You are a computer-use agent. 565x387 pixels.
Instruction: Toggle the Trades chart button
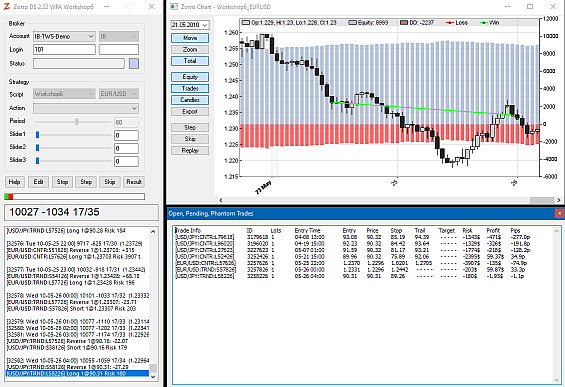(x=190, y=88)
